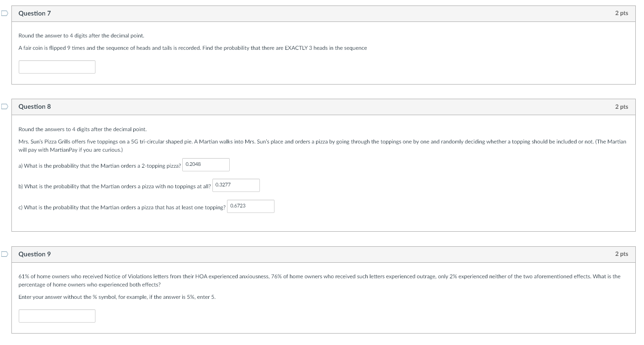This screenshot has height=345, width=644.
Task: Click 'Round the answer to 4 digits' instruction
Action: (x=81, y=36)
